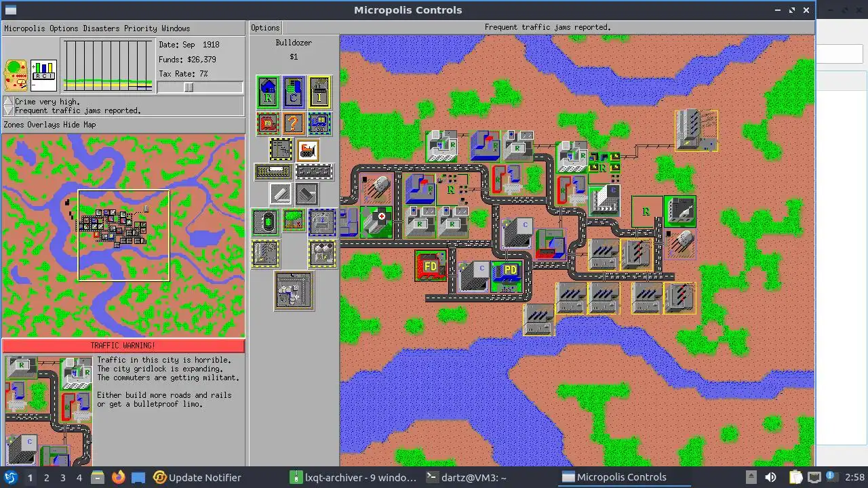
Task: Select the Coal power plant tool
Action: [x=266, y=253]
